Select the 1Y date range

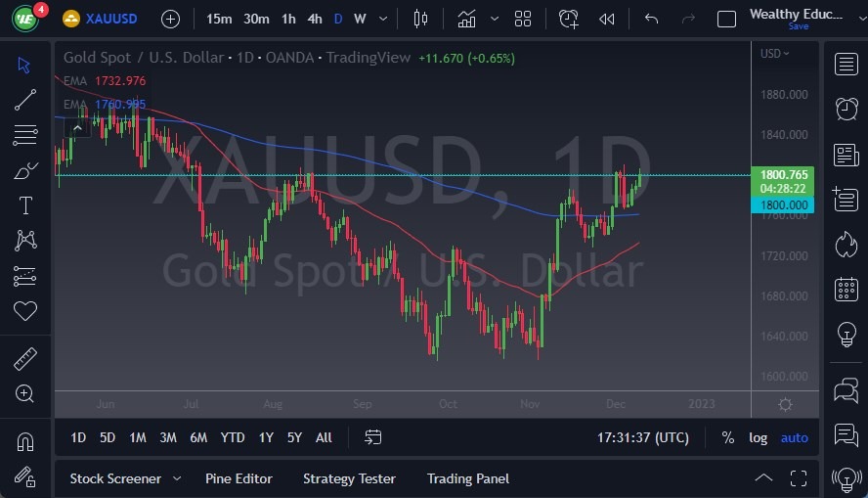click(x=266, y=437)
